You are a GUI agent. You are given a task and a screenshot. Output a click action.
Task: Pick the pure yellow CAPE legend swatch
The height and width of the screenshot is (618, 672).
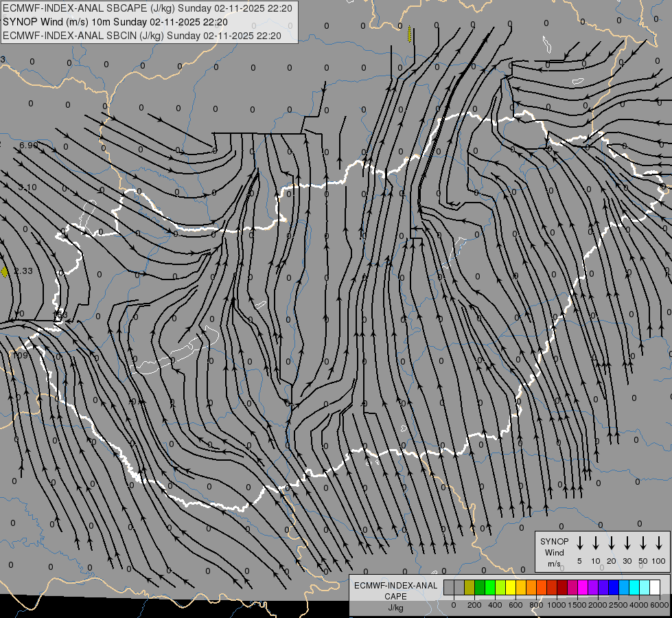[x=511, y=587]
